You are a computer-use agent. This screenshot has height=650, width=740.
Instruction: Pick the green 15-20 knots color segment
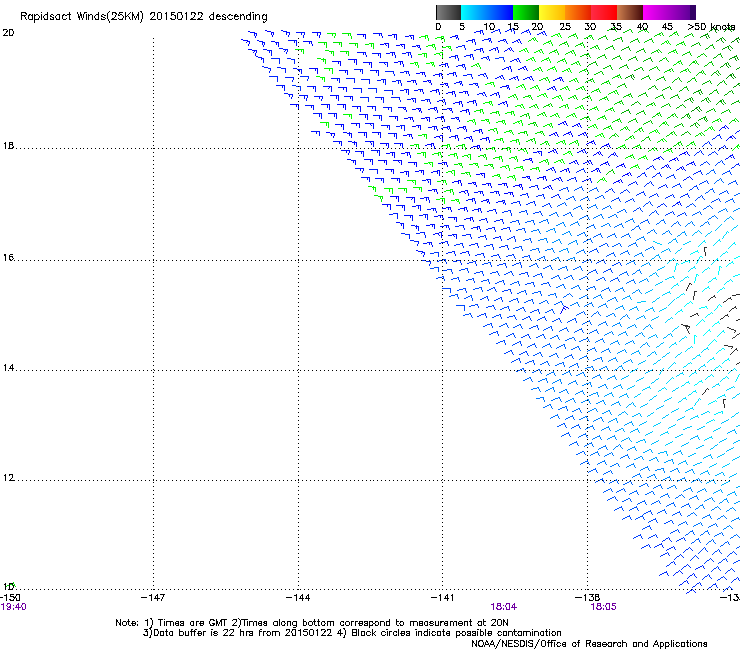click(x=526, y=12)
